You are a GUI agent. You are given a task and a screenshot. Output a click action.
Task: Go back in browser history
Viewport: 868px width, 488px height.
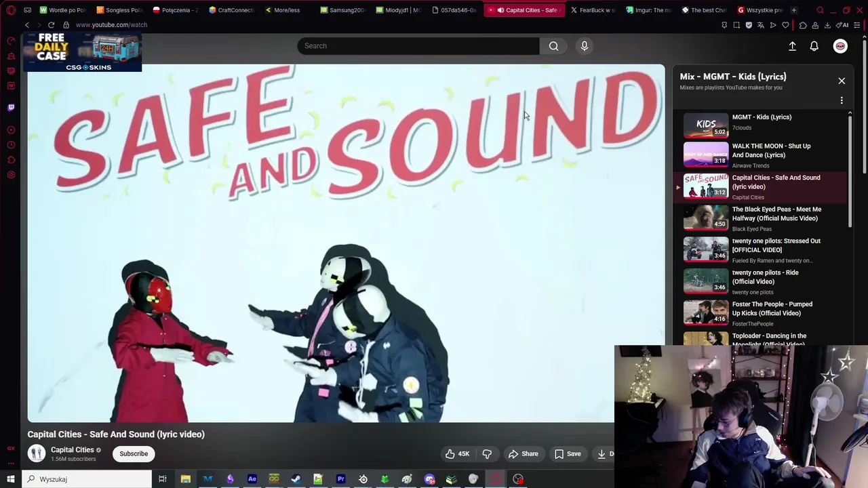(x=27, y=25)
